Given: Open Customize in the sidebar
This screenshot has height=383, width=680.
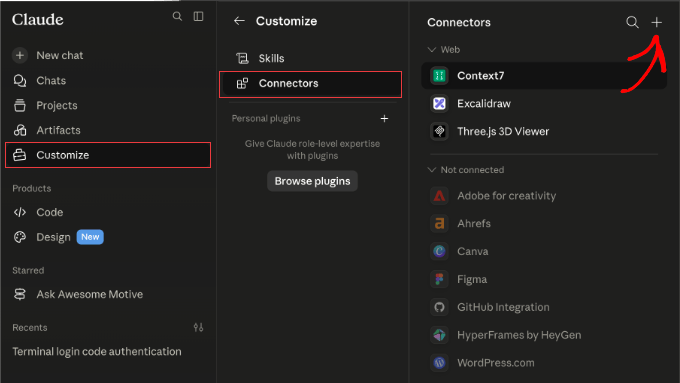Looking at the screenshot, I should (x=108, y=155).
